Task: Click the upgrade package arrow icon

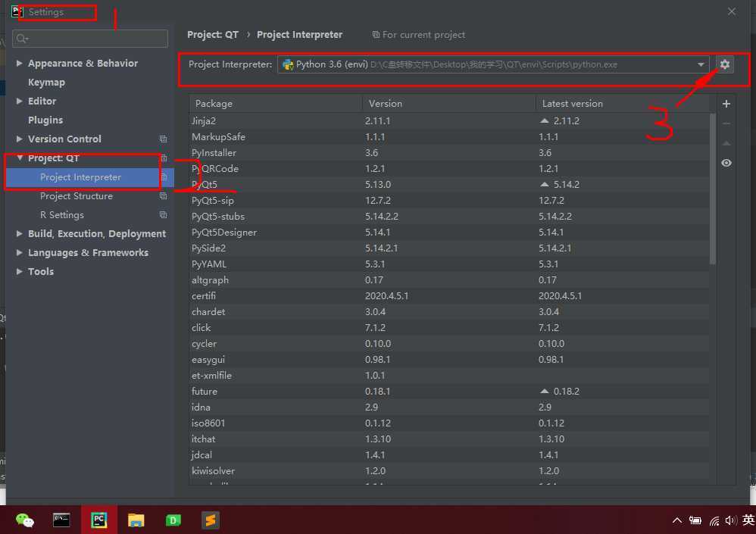Action: (726, 143)
